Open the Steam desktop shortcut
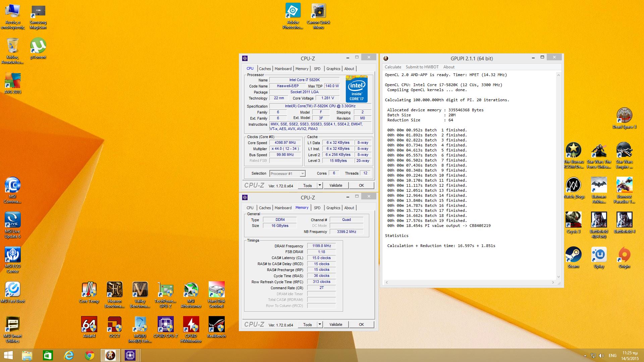Screen dimensions: 644x362 coord(573,257)
